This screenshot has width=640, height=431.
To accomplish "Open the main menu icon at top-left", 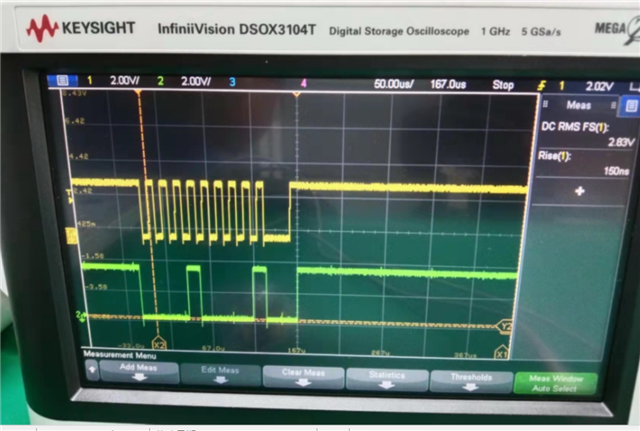I will [62, 80].
